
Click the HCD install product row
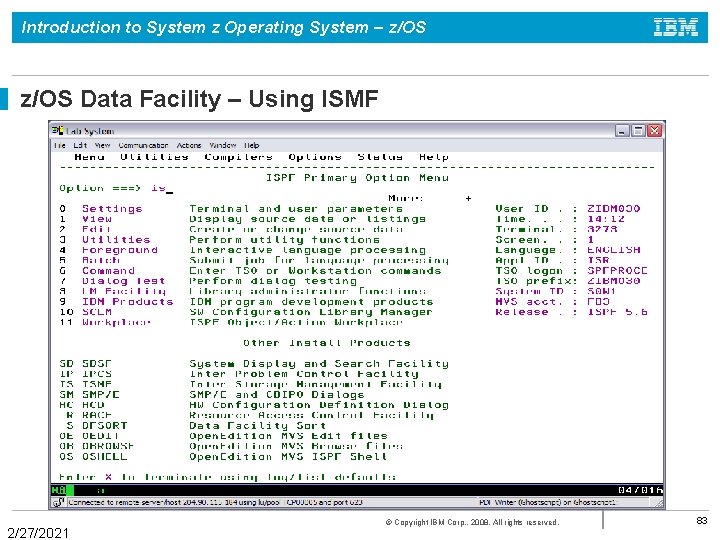click(x=254, y=405)
